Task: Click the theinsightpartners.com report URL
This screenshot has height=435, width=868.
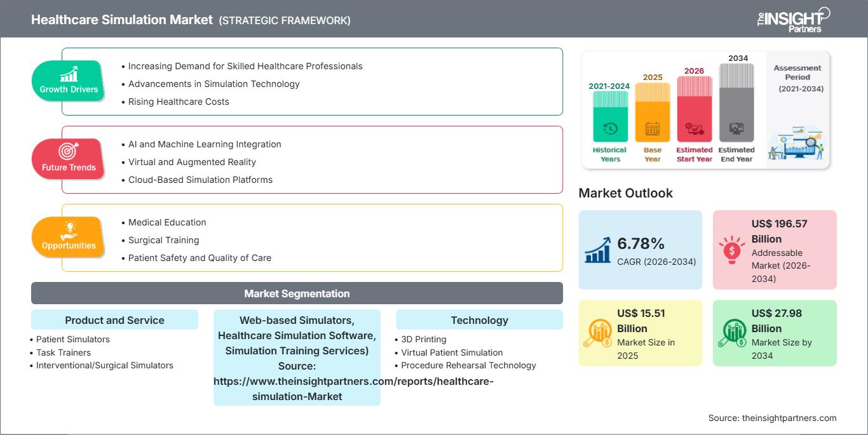Action: pyautogui.click(x=353, y=389)
